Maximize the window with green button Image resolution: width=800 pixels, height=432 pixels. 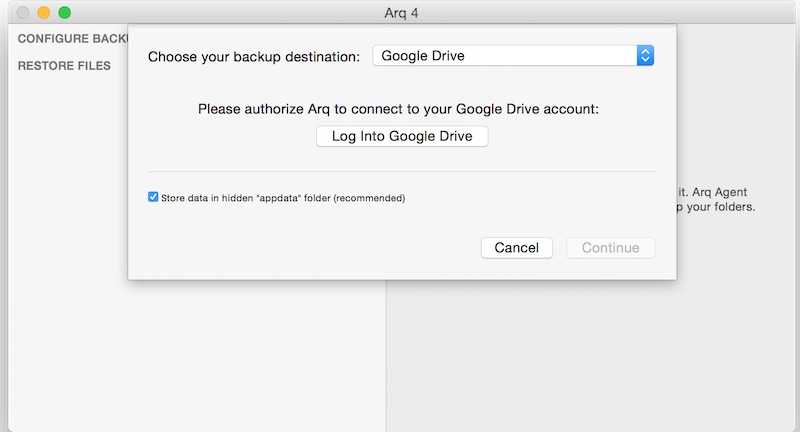click(x=64, y=13)
